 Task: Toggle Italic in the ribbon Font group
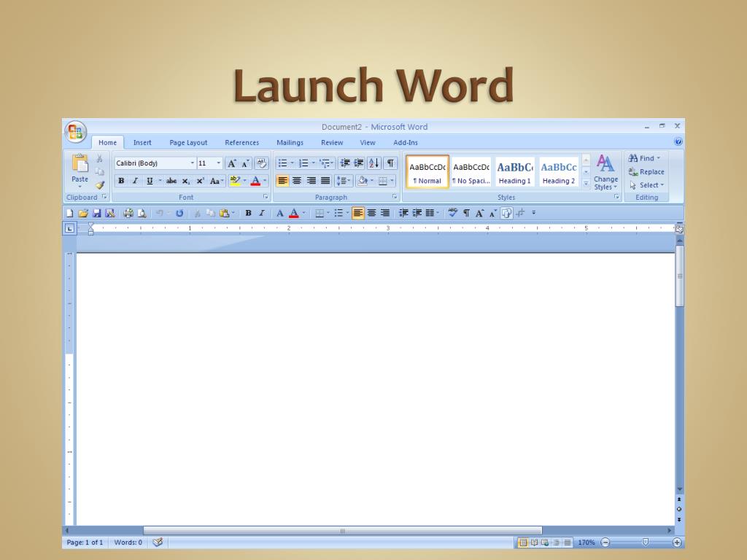135,181
